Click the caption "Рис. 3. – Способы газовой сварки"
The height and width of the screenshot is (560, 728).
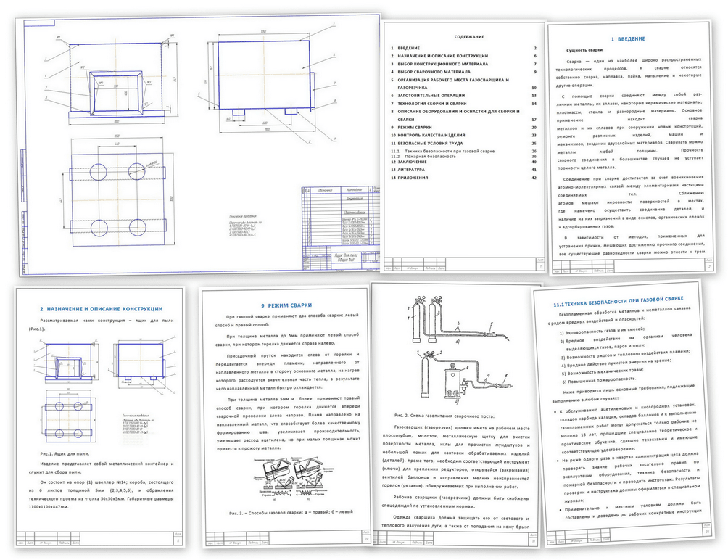[x=291, y=511]
